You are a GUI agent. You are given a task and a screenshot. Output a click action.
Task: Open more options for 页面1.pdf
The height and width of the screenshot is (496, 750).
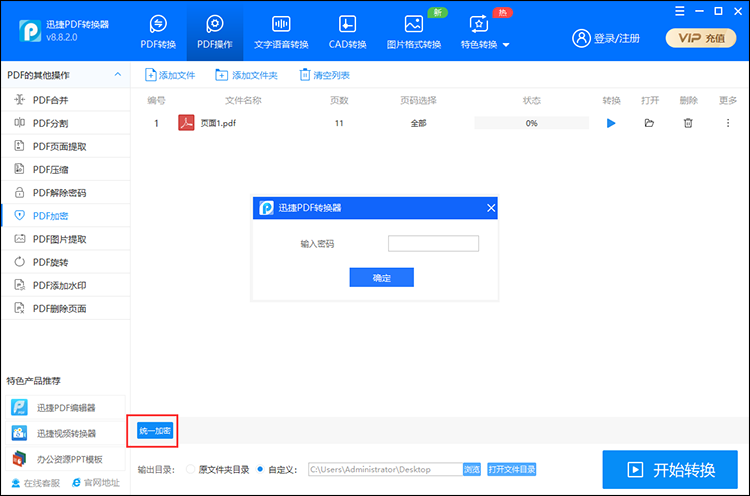(x=728, y=123)
